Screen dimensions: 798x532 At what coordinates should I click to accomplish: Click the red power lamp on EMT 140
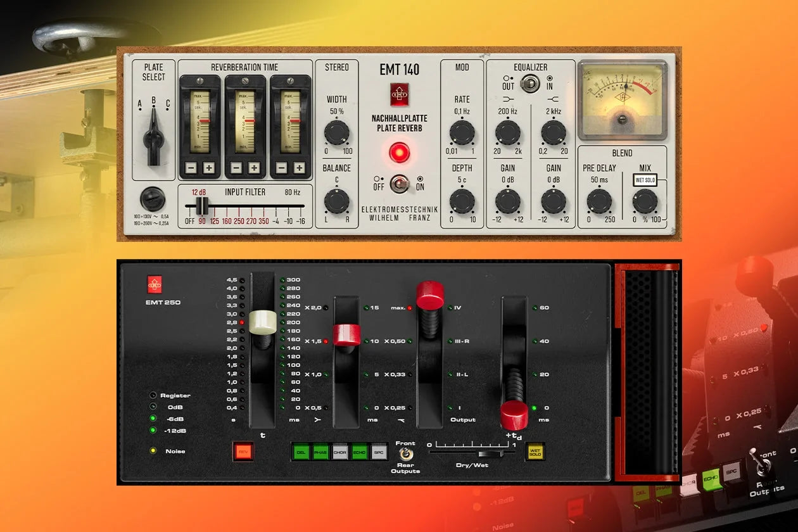click(399, 153)
